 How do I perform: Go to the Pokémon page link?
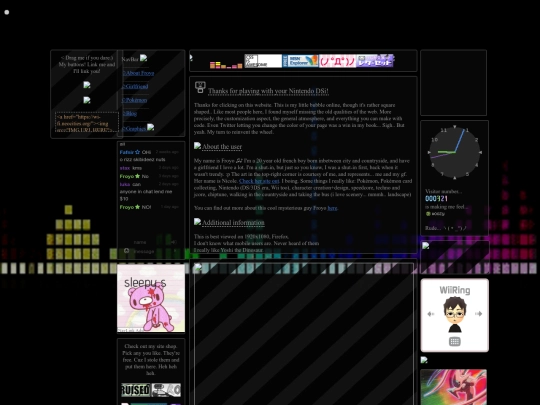click(135, 100)
